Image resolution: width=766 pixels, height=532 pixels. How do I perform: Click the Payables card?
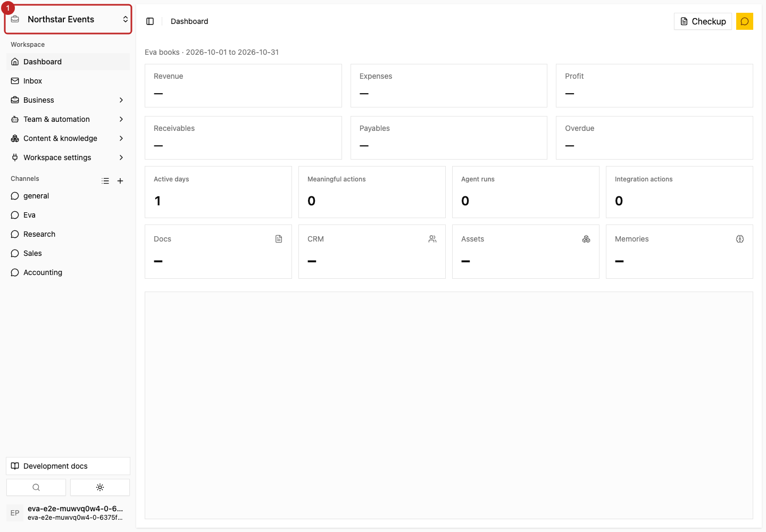(x=449, y=138)
